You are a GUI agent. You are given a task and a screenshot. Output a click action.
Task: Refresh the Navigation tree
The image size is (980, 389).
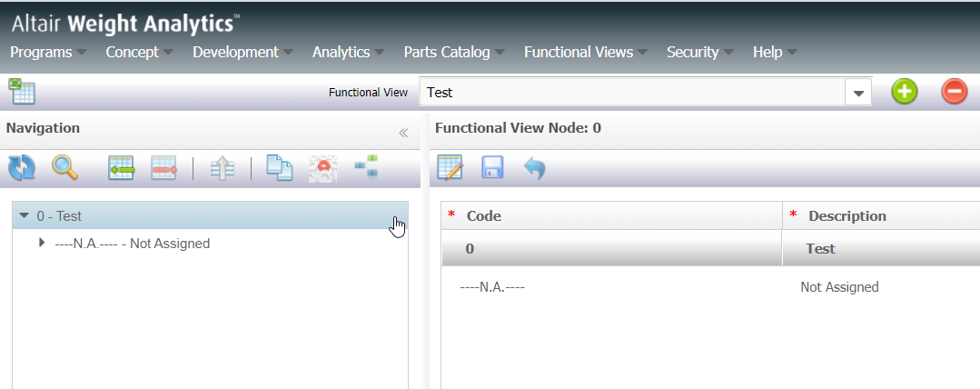[21, 168]
